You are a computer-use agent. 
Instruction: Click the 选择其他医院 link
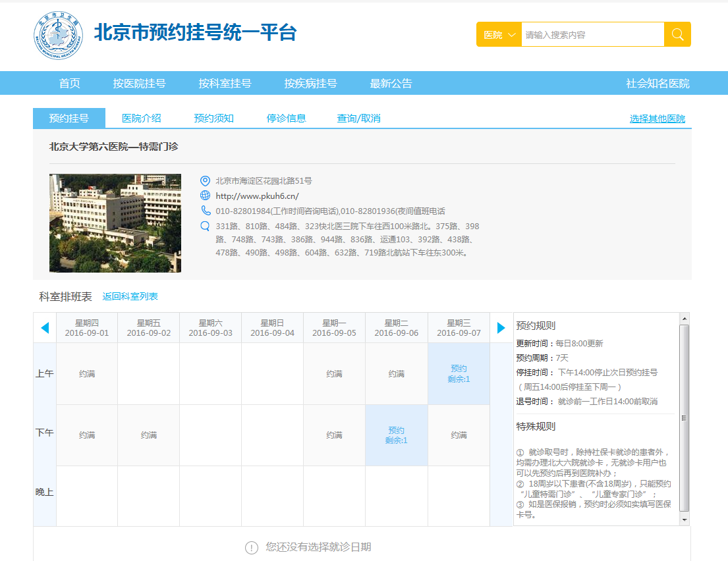point(658,119)
